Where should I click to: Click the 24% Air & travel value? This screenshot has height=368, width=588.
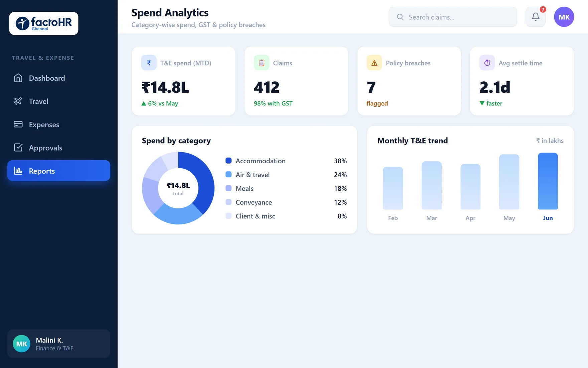pyautogui.click(x=340, y=175)
